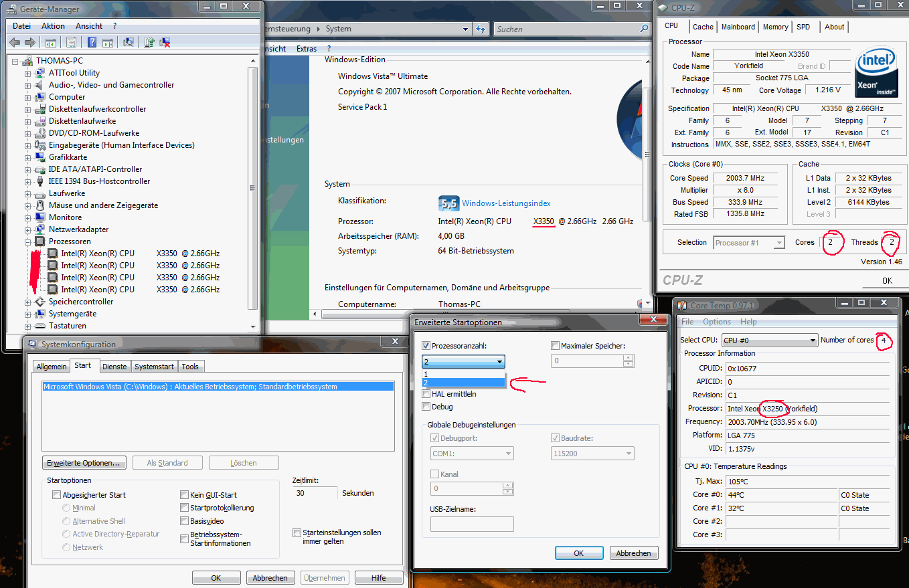The height and width of the screenshot is (588, 909).
Task: Open the Ansicht menu in Geräte-Manager
Action: [89, 26]
